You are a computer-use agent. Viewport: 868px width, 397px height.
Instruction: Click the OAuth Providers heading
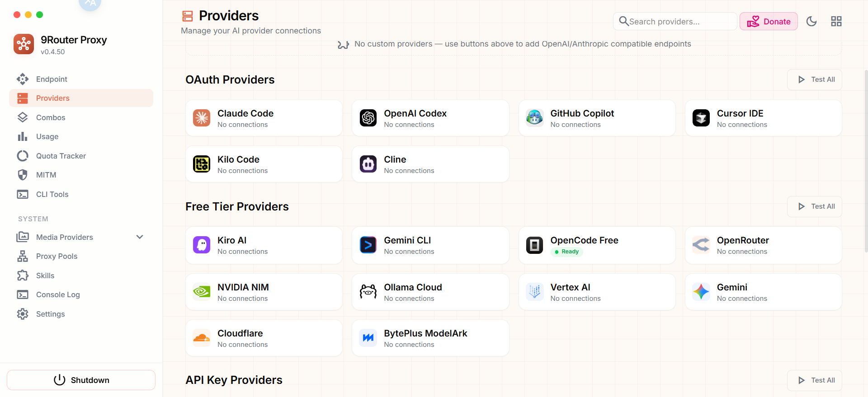click(x=230, y=79)
